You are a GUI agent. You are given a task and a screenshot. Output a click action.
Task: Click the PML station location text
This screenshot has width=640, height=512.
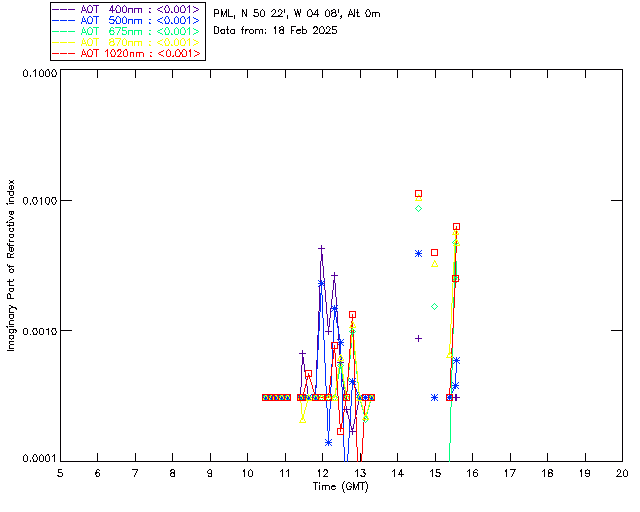(297, 14)
